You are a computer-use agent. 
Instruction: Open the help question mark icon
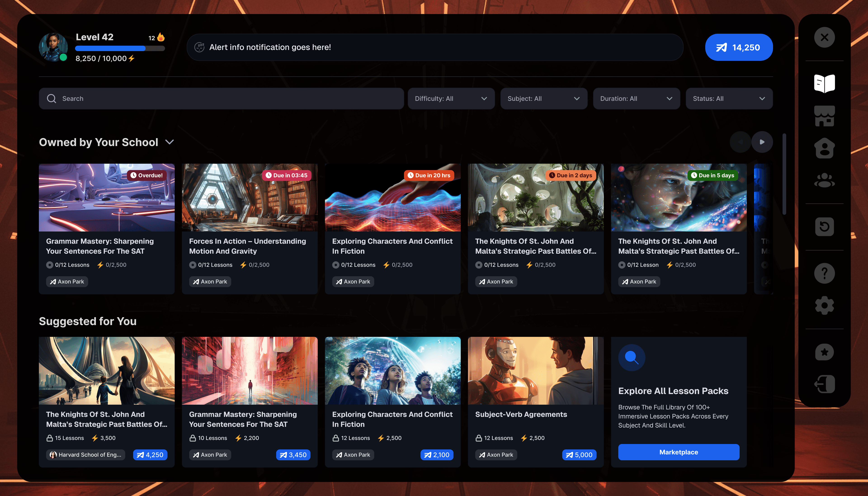pyautogui.click(x=824, y=273)
